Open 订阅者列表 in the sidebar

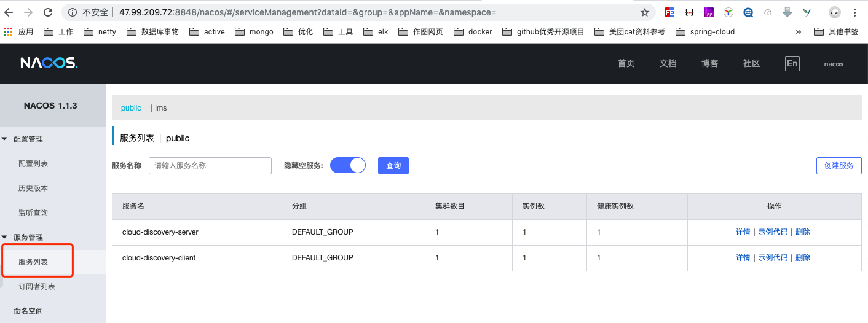coord(37,286)
